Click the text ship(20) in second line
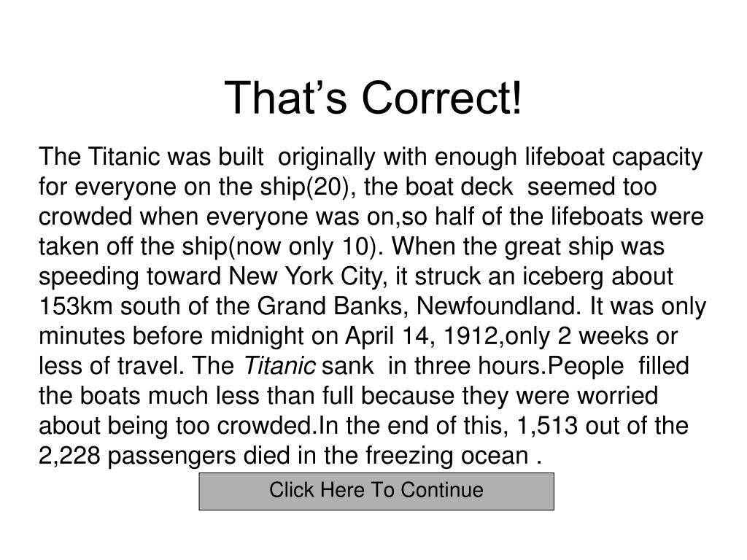Viewport: 747px width, 560px height. click(x=304, y=187)
